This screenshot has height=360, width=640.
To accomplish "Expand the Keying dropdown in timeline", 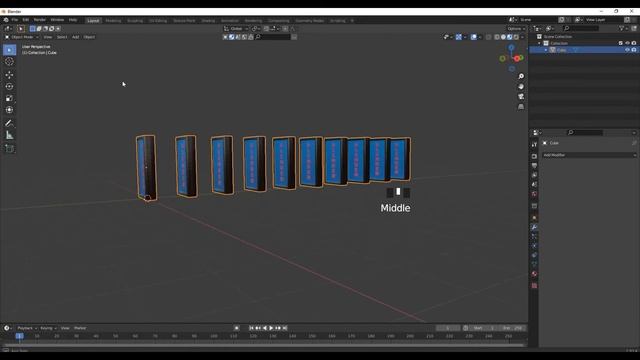I will pyautogui.click(x=48, y=328).
